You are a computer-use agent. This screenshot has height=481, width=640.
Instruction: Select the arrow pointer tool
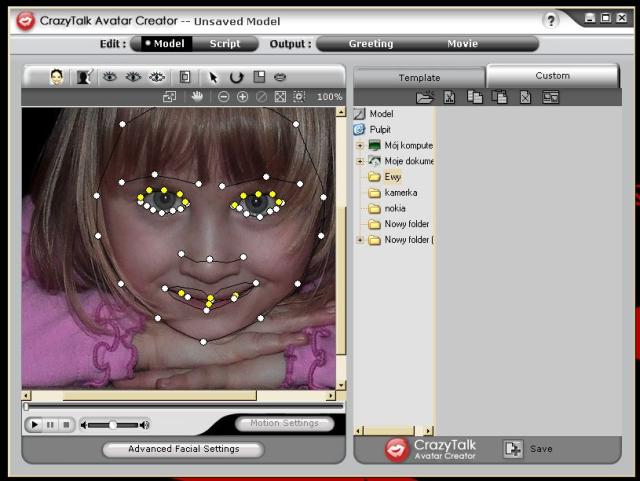tap(213, 77)
